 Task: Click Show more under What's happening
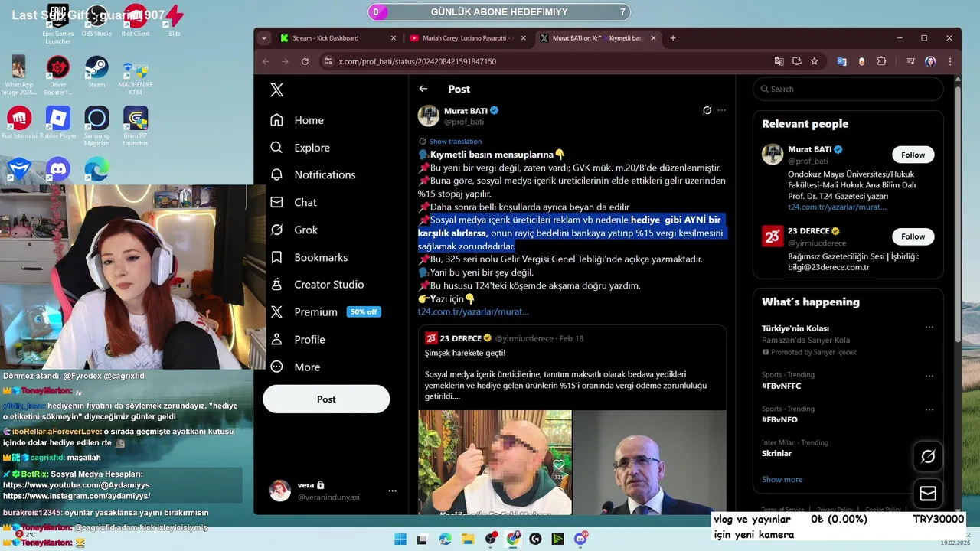(x=782, y=479)
